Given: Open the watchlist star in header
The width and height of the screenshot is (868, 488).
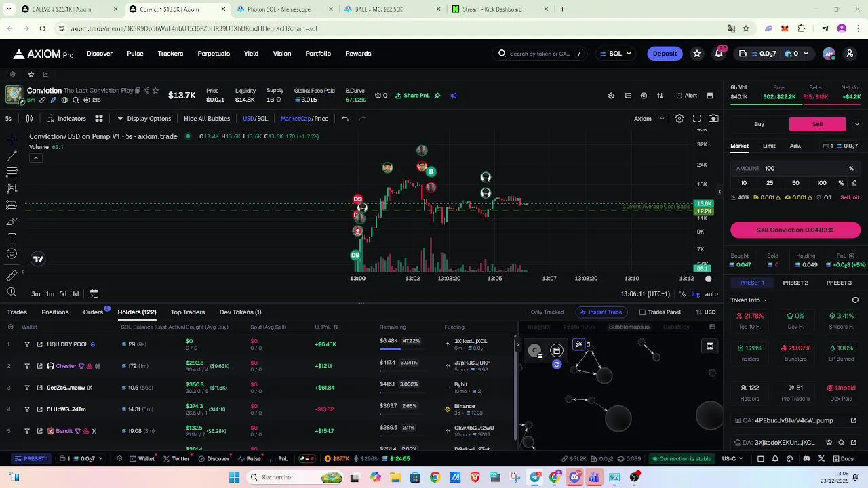Looking at the screenshot, I should [697, 54].
